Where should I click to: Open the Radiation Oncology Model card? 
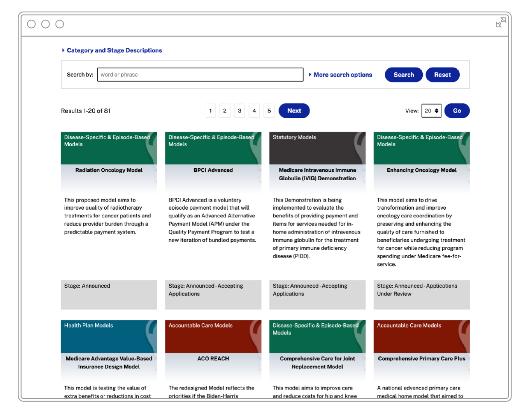pos(109,170)
